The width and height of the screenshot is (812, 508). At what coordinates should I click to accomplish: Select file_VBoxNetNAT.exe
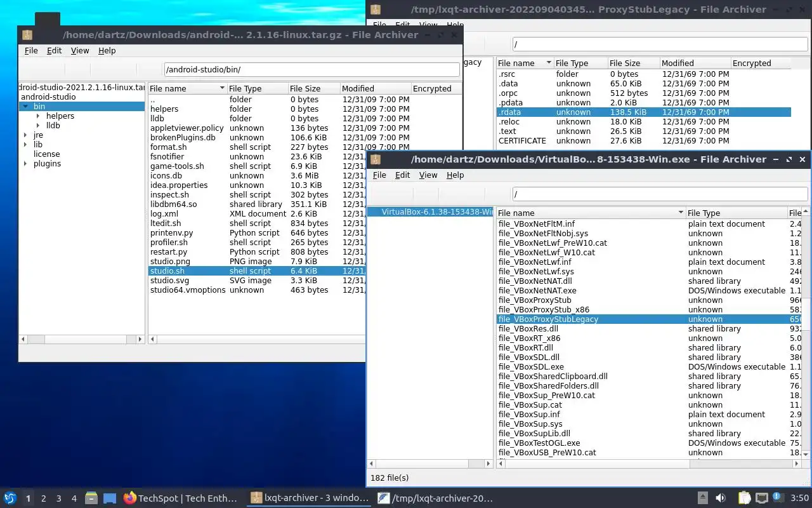(x=537, y=290)
